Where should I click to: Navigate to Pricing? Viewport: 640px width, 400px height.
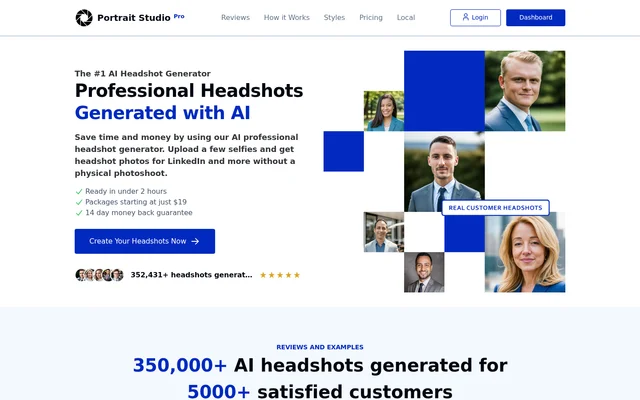[x=371, y=18]
